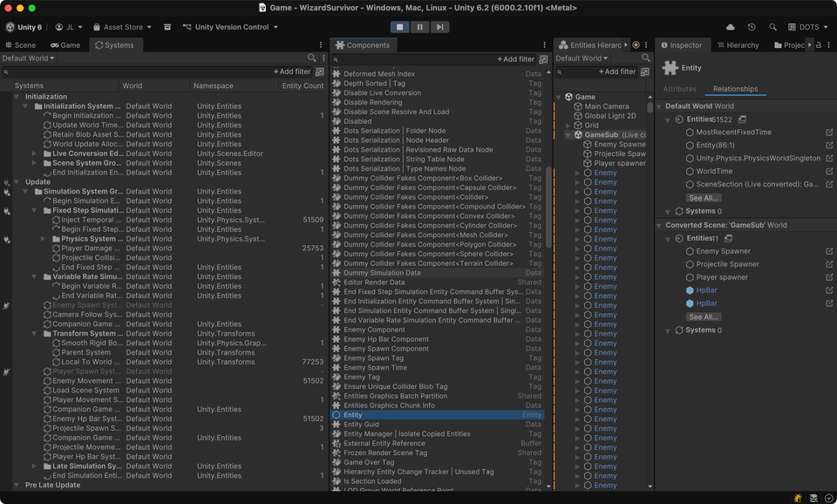Open the undo history icon

[x=752, y=27]
